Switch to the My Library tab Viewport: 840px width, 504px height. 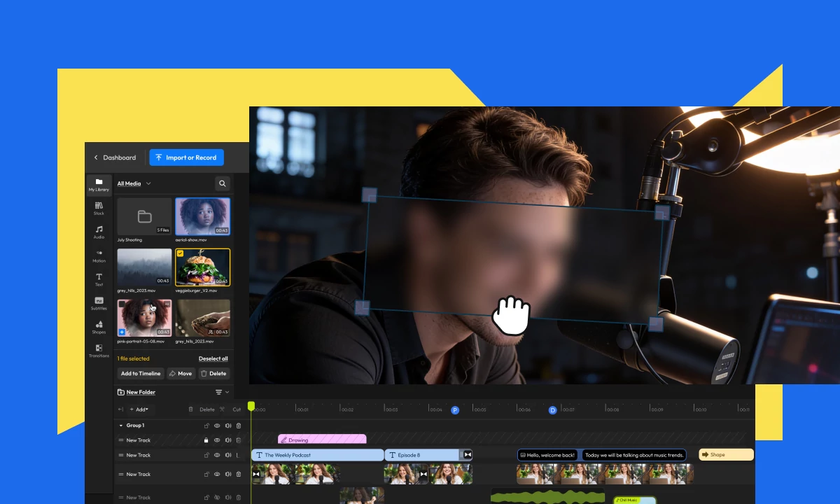(99, 185)
